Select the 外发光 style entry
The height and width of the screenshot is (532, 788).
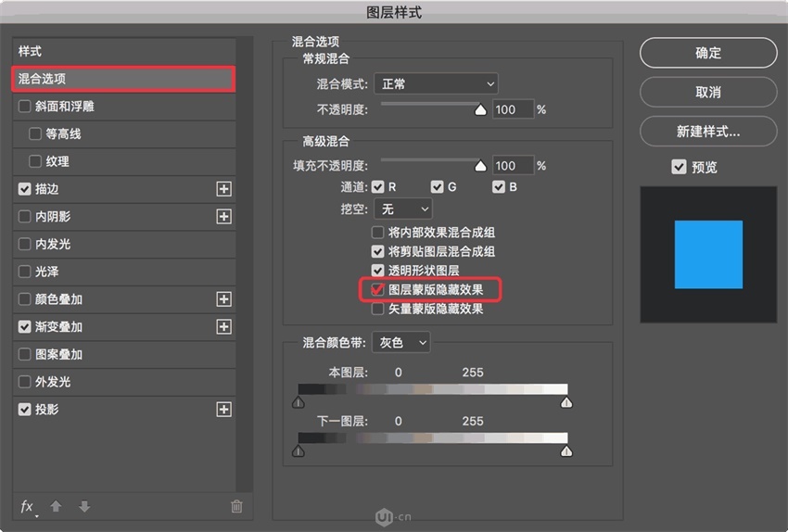coord(53,382)
